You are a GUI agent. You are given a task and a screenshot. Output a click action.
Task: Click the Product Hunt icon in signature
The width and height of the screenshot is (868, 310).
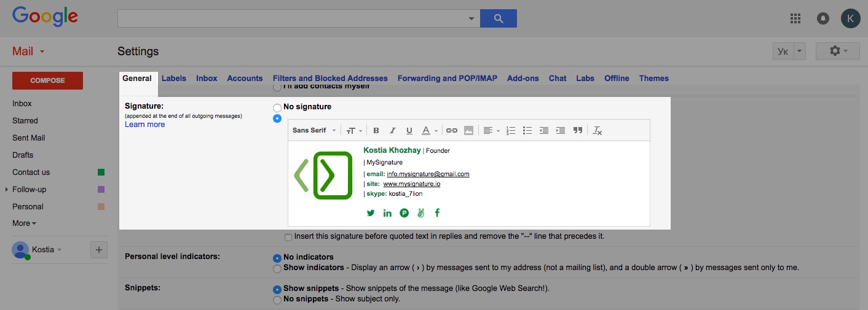[x=404, y=213]
